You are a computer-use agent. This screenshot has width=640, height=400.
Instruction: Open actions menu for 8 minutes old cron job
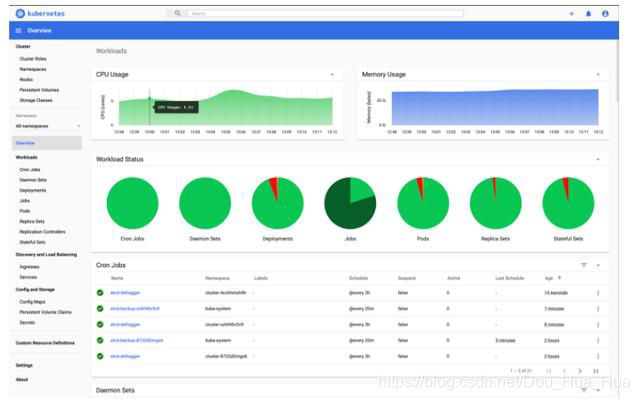(x=598, y=325)
